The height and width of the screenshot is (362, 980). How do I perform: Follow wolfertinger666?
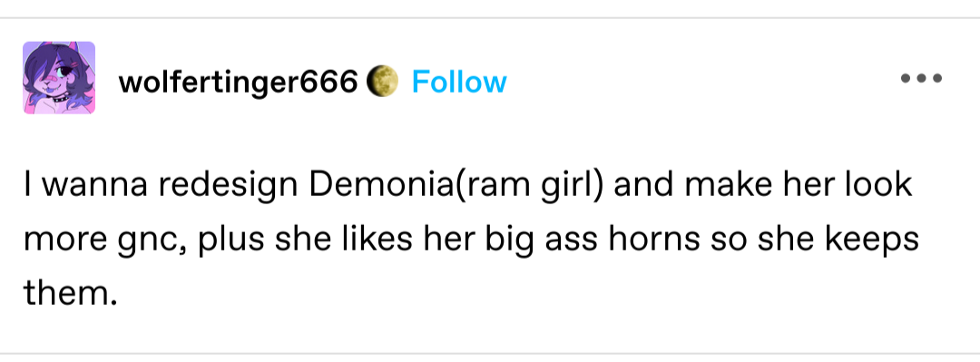[459, 82]
